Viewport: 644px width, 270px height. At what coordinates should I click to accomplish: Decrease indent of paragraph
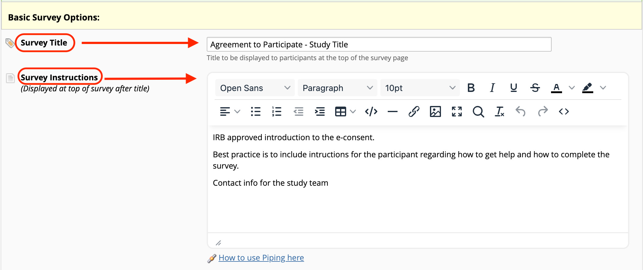(298, 111)
